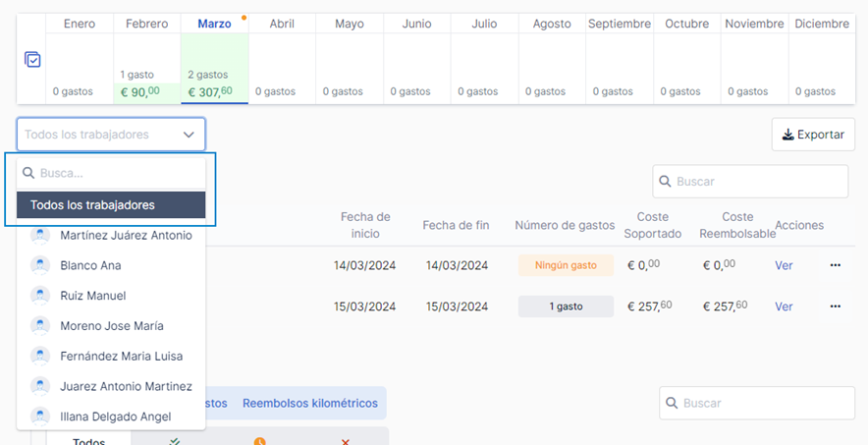Viewport: 868px width, 445px height.
Task: Open the Febrero month column
Action: click(146, 59)
